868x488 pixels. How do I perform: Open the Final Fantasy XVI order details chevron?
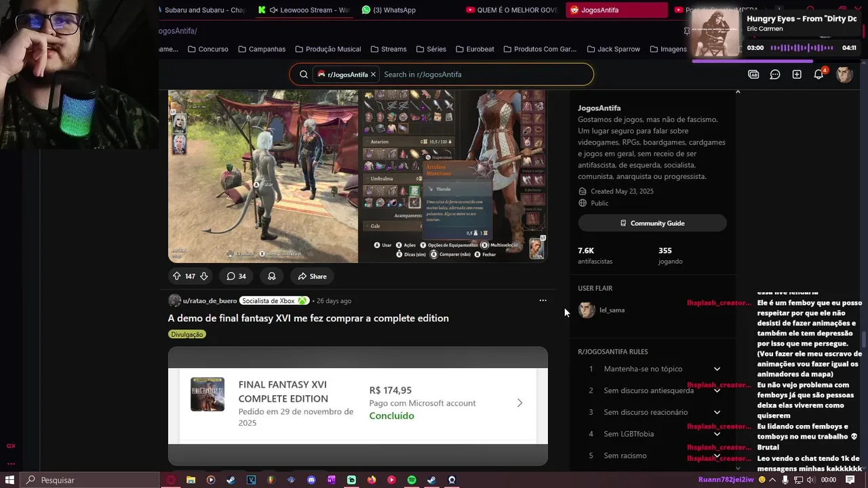coord(519,403)
